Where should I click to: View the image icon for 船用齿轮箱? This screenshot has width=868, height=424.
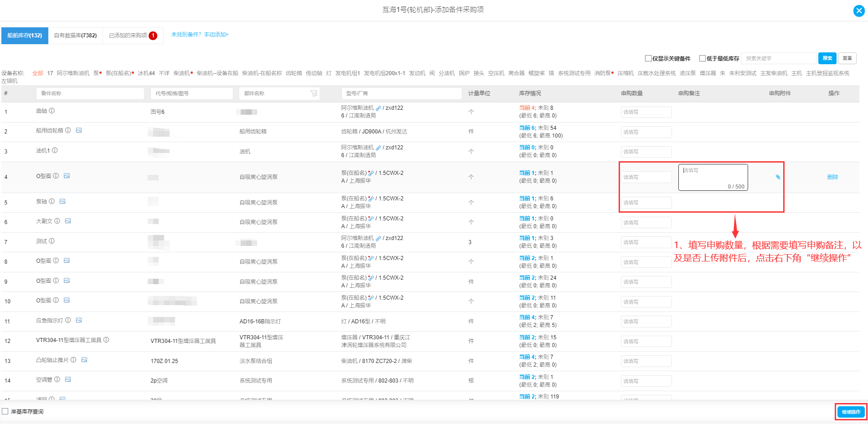click(79, 130)
